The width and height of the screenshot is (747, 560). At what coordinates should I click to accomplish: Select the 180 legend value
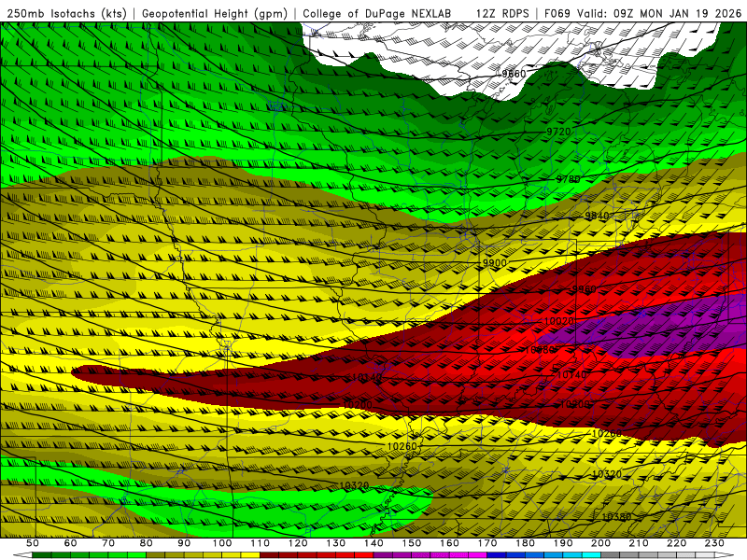(525, 543)
